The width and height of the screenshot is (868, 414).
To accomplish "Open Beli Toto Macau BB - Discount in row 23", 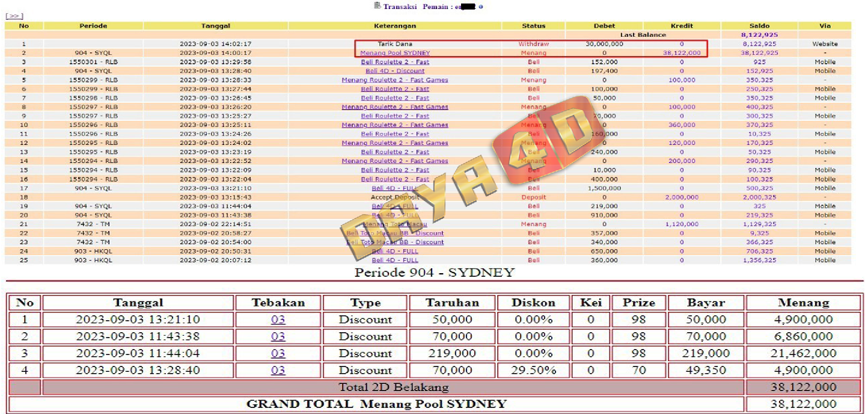I will click(x=395, y=243).
